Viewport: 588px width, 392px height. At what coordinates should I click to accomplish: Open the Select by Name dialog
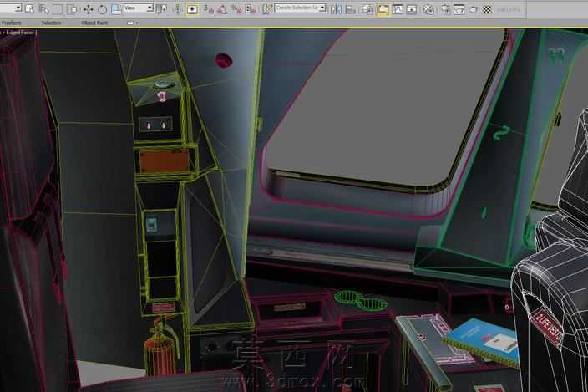point(43,9)
